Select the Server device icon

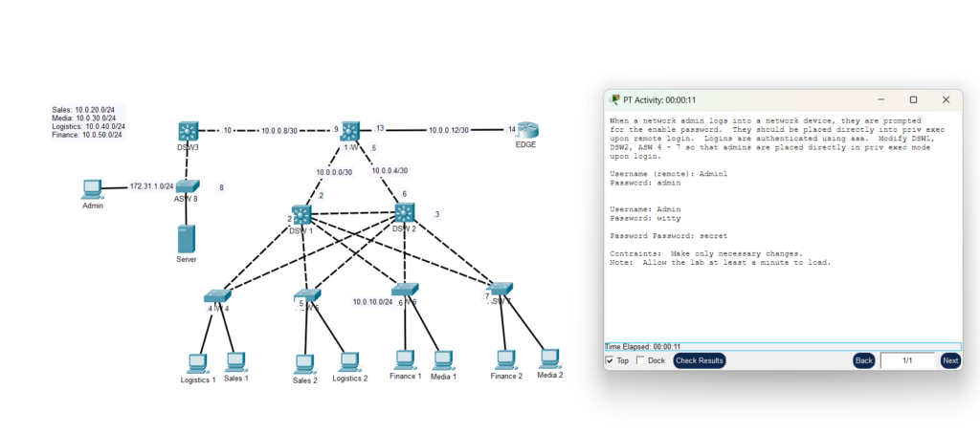pos(187,239)
